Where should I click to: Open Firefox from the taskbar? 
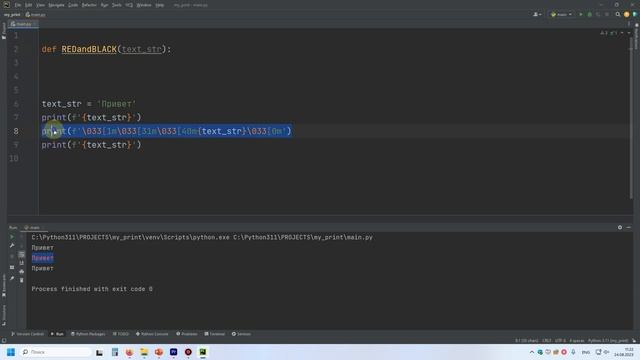click(129, 352)
